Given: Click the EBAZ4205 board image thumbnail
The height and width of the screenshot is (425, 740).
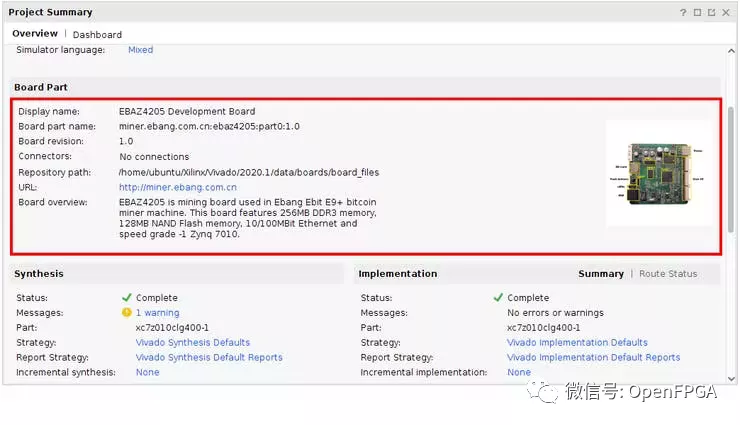Looking at the screenshot, I should (x=659, y=174).
